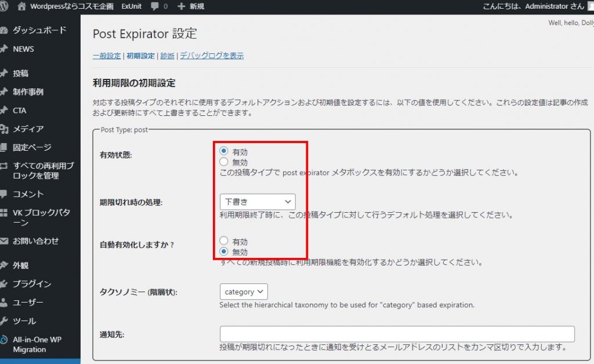Viewport: 594px width, 364px height.
Task: Switch to the 一般設定 tab
Action: click(x=107, y=56)
